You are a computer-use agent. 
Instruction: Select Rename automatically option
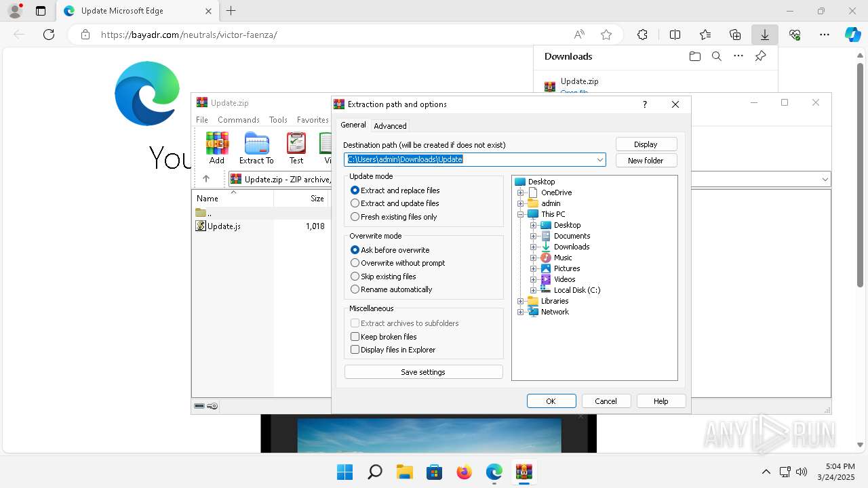tap(391, 289)
